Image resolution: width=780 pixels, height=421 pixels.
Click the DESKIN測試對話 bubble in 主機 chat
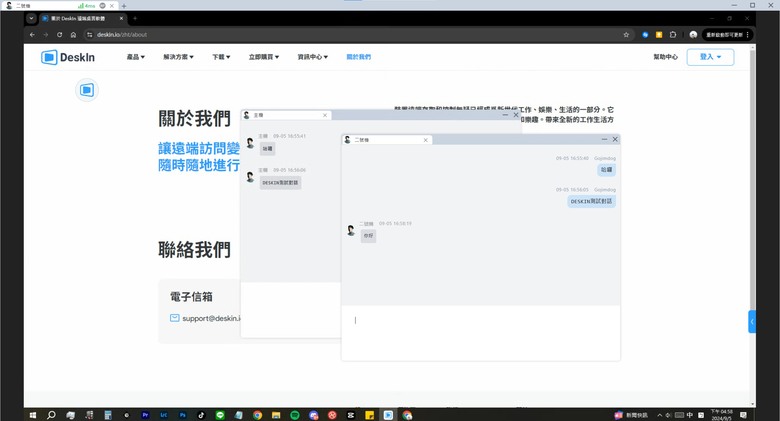(x=280, y=183)
